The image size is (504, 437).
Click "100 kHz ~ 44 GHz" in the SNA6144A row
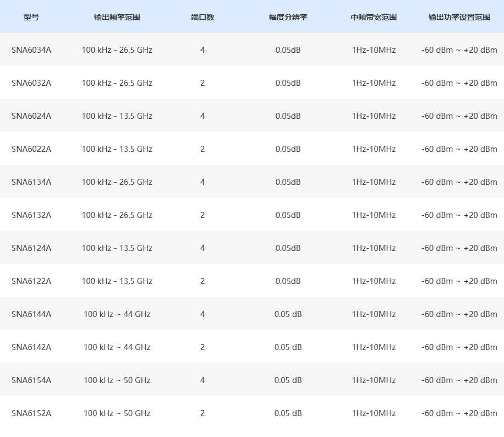[117, 314]
